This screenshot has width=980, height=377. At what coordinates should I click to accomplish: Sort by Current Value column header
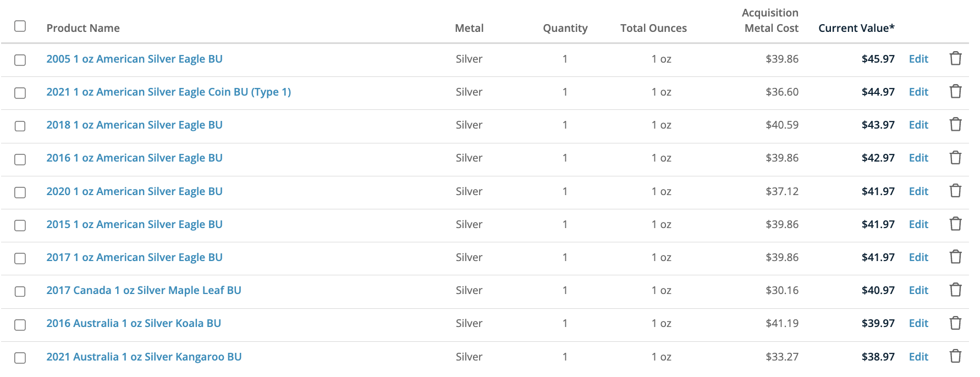[856, 28]
